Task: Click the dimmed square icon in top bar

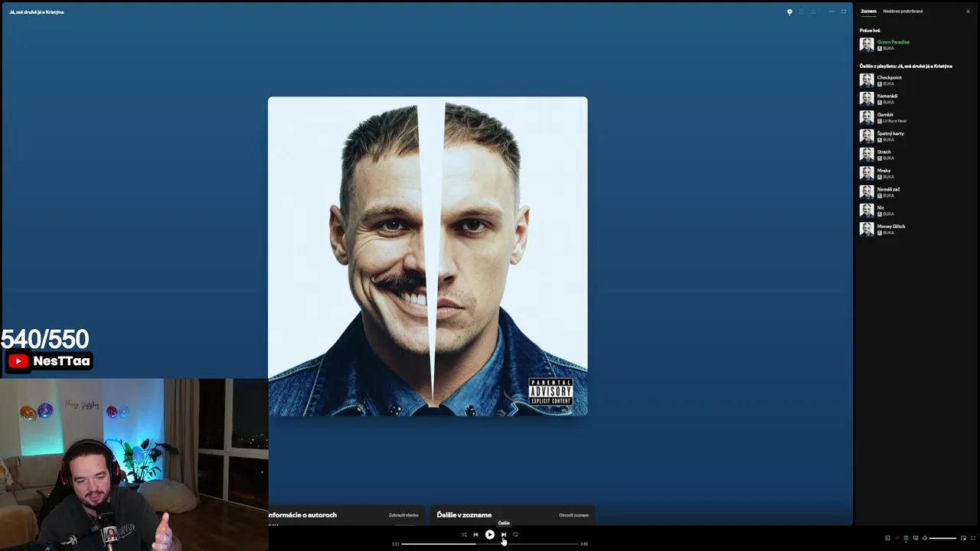Action: click(802, 11)
